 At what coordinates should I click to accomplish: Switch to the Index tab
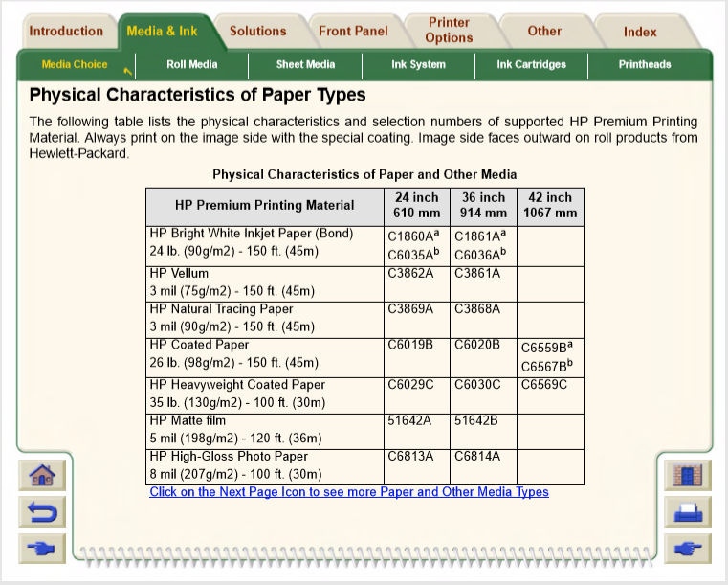tap(640, 32)
